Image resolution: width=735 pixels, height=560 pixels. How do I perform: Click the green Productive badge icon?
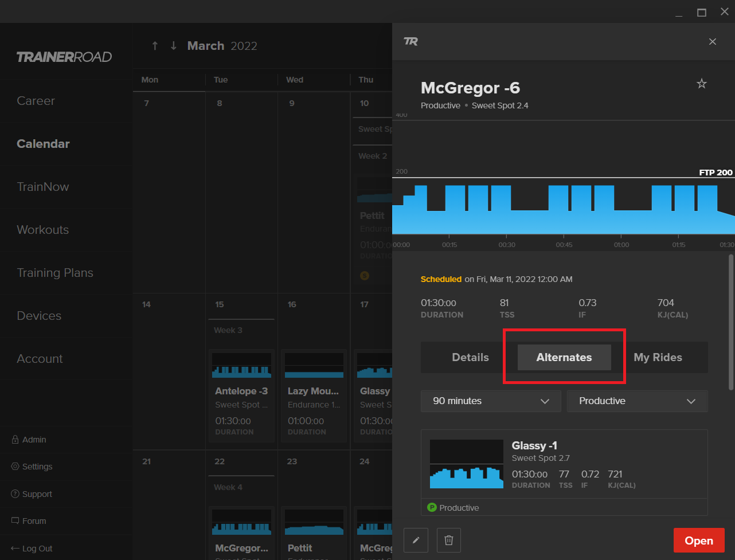pyautogui.click(x=432, y=507)
